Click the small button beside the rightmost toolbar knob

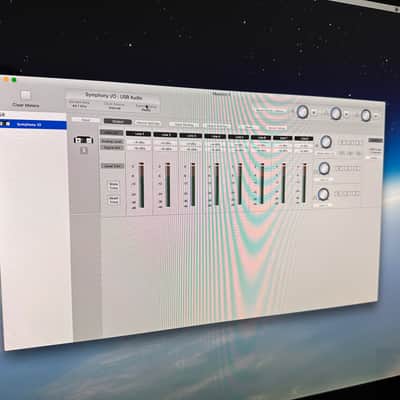coord(376,116)
